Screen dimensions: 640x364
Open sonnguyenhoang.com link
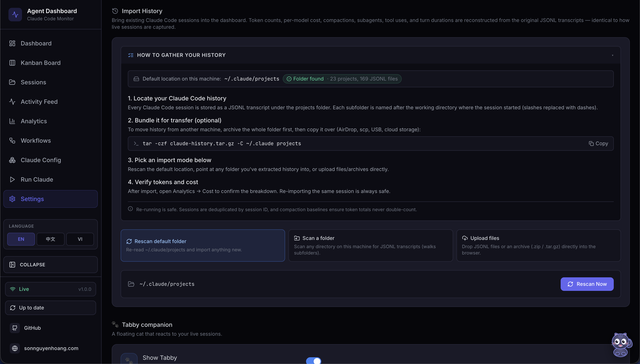coord(51,348)
